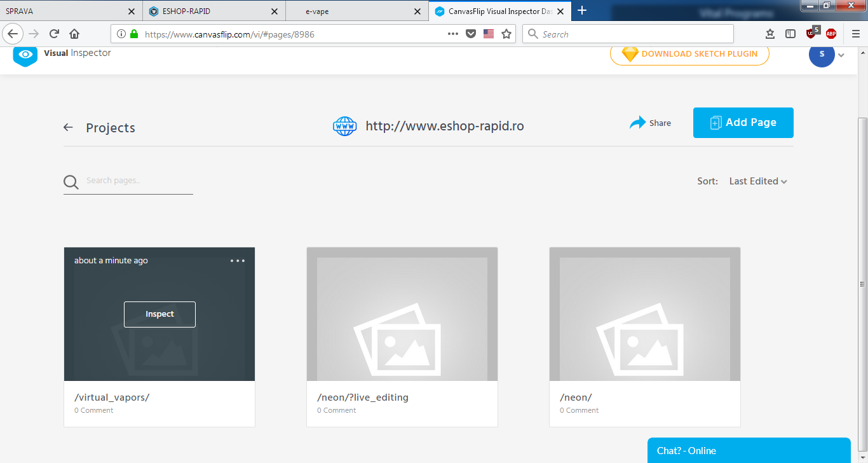Focus the Search pages input field
The width and height of the screenshot is (868, 463).
coord(139,181)
